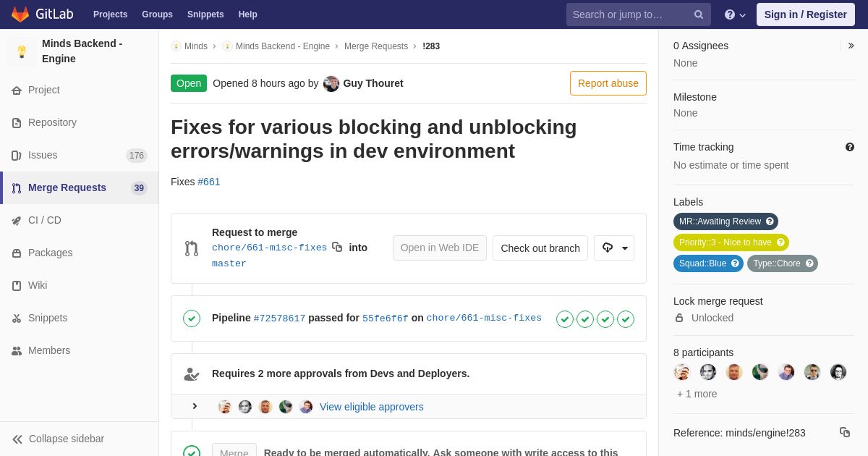Copy source branch name icon

(x=337, y=247)
